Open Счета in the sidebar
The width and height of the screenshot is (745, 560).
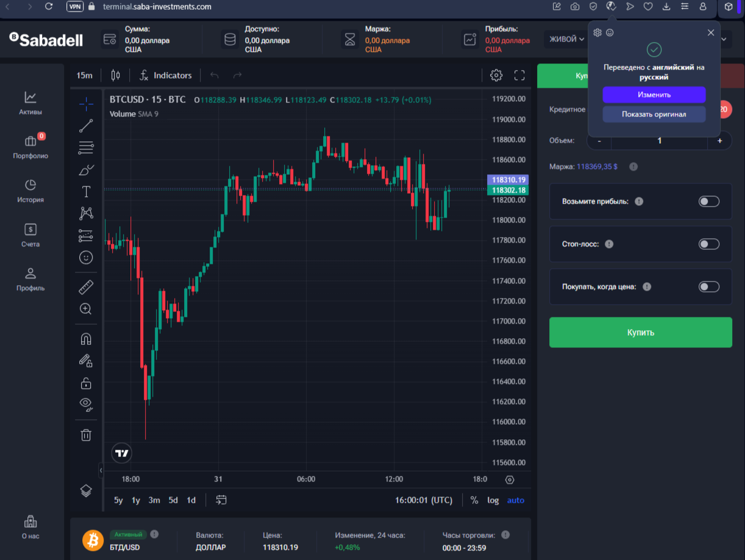pyautogui.click(x=30, y=235)
